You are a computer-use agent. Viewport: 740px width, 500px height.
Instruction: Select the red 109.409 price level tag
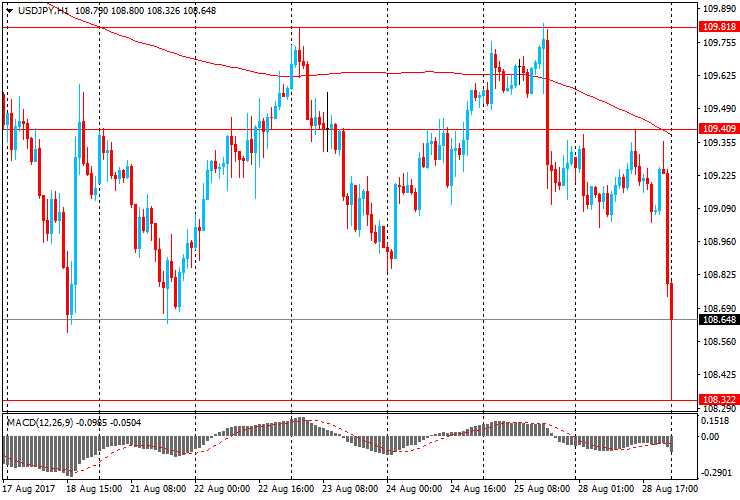pyautogui.click(x=719, y=129)
